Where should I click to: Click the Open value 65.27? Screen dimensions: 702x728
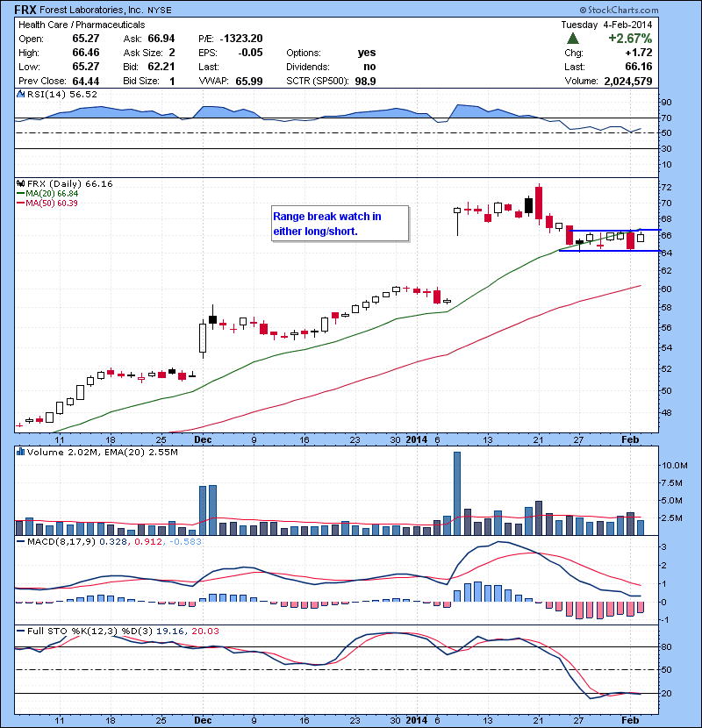pyautogui.click(x=86, y=38)
